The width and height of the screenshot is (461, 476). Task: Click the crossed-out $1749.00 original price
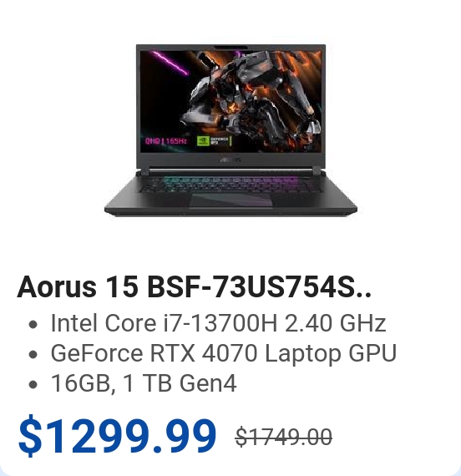[x=284, y=437]
